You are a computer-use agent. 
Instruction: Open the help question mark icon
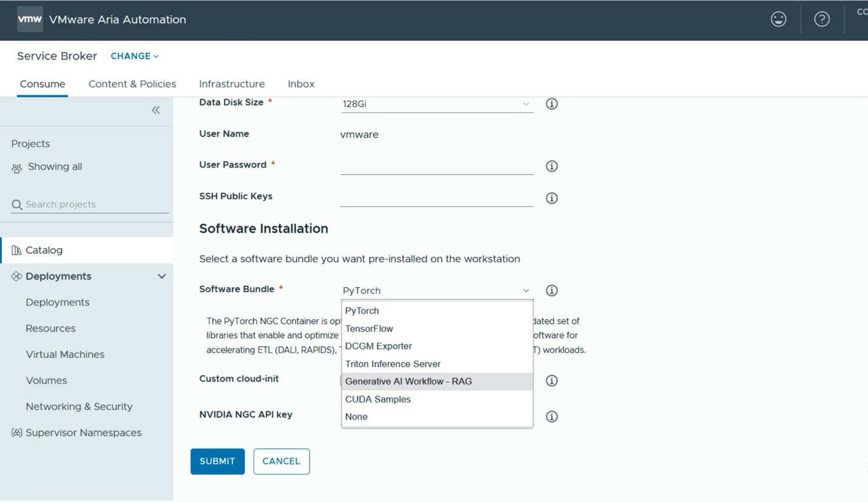point(821,19)
